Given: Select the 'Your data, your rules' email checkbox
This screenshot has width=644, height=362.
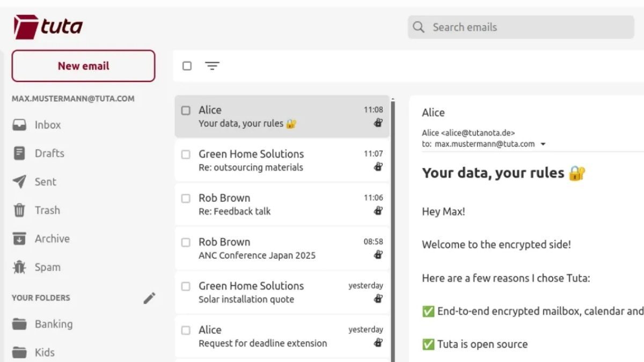Looking at the screenshot, I should pyautogui.click(x=186, y=110).
